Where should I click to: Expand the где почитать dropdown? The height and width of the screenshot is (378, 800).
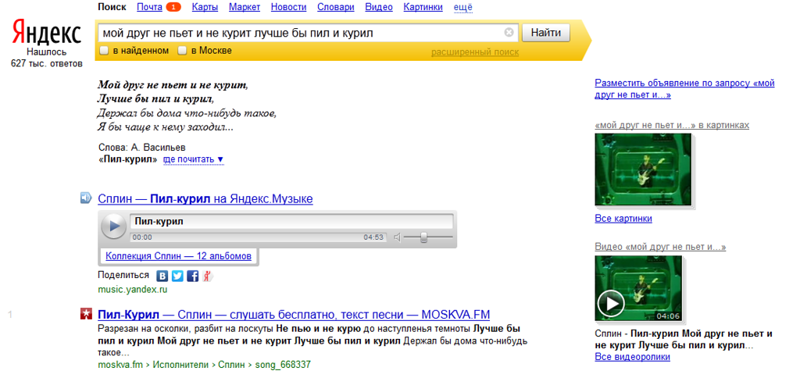tap(193, 160)
